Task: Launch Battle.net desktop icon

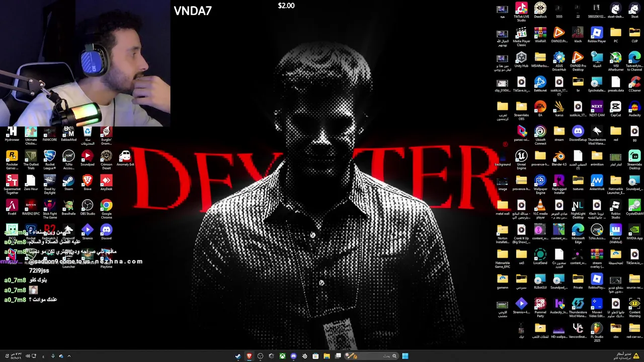Action: [x=540, y=84]
